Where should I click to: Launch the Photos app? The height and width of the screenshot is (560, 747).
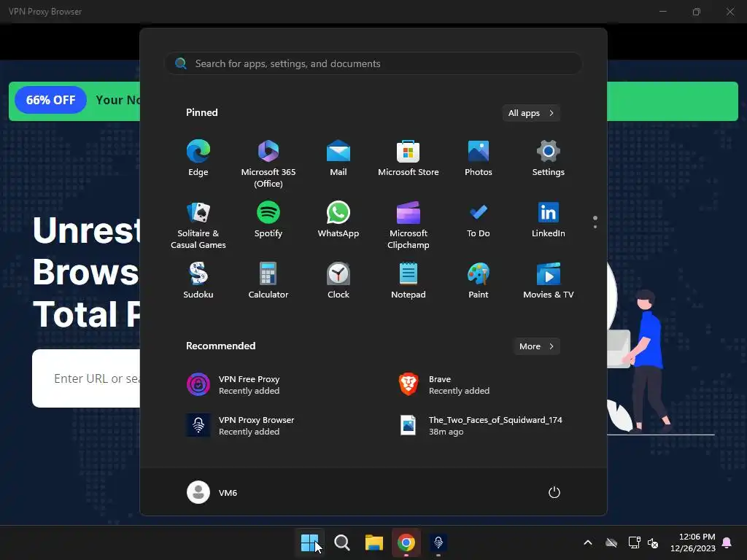point(479,159)
